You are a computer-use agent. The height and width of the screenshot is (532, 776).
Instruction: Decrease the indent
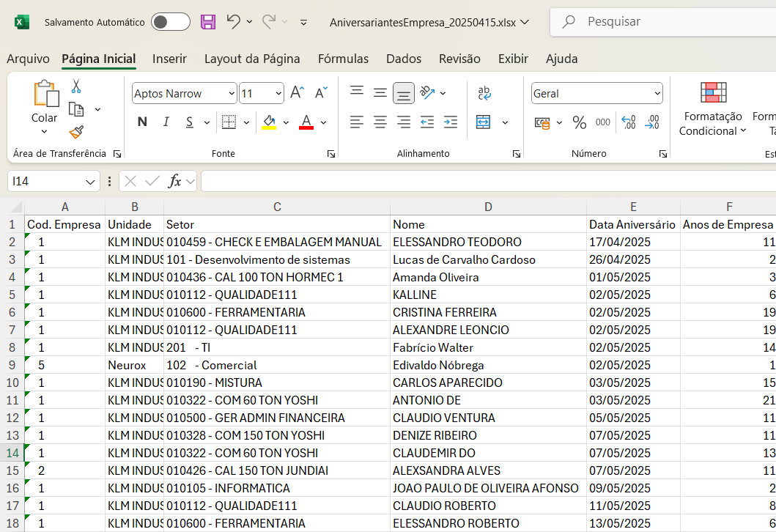click(x=427, y=122)
